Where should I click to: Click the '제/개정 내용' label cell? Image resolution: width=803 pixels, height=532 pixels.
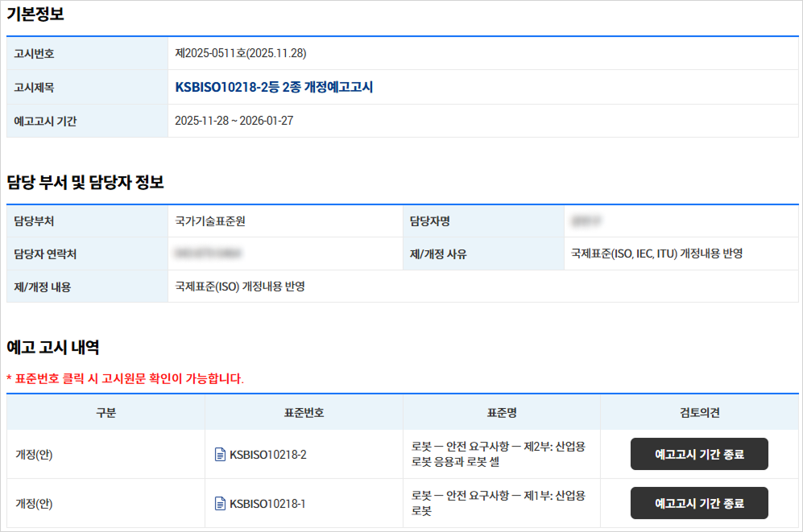pyautogui.click(x=87, y=287)
